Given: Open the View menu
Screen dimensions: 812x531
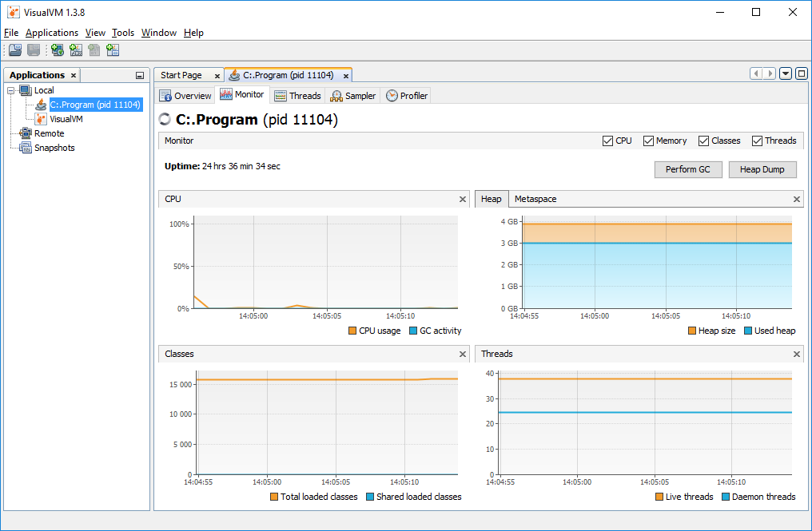Looking at the screenshot, I should (x=95, y=33).
